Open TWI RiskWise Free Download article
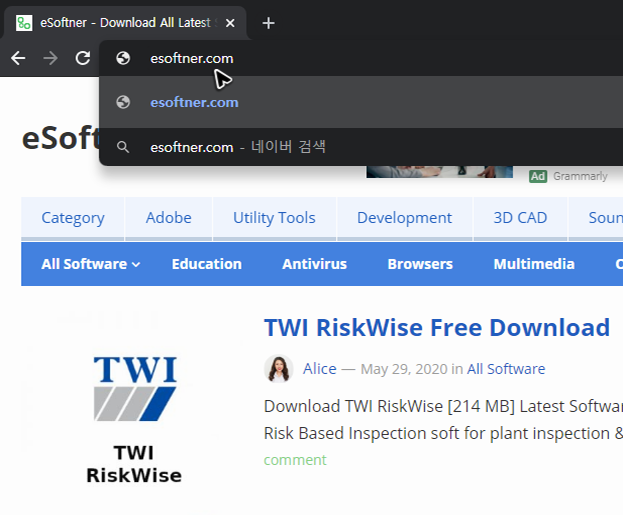Image resolution: width=623 pixels, height=515 pixels. (437, 328)
